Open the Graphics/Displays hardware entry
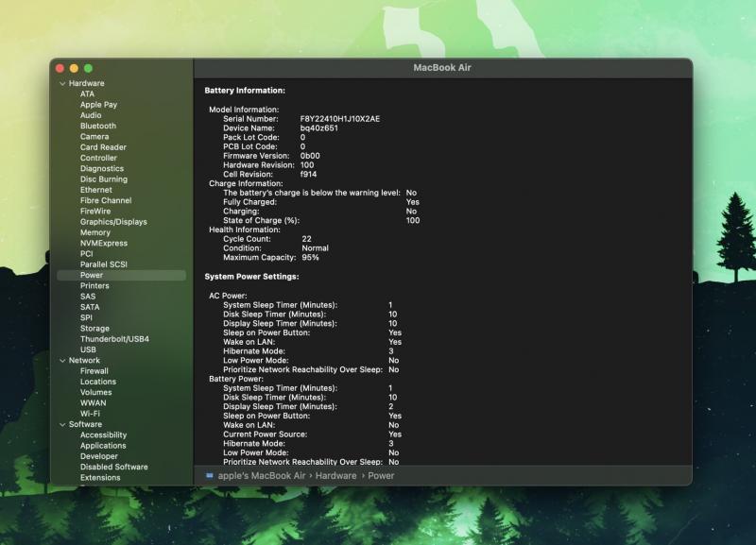Image resolution: width=756 pixels, height=545 pixels. 113,222
